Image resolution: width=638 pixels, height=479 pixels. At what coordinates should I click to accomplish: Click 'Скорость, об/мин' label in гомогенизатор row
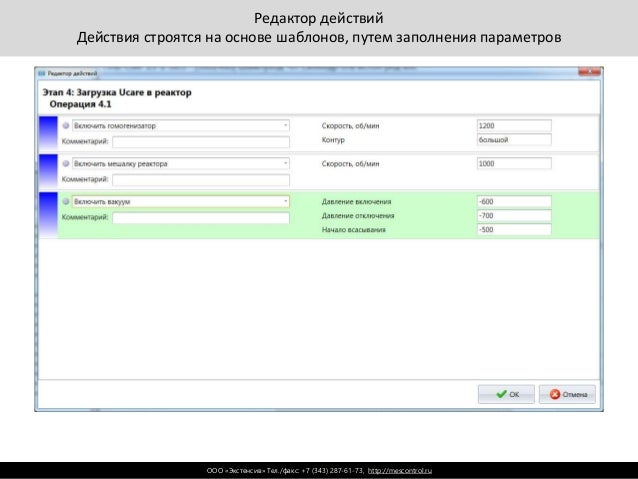tap(350, 126)
